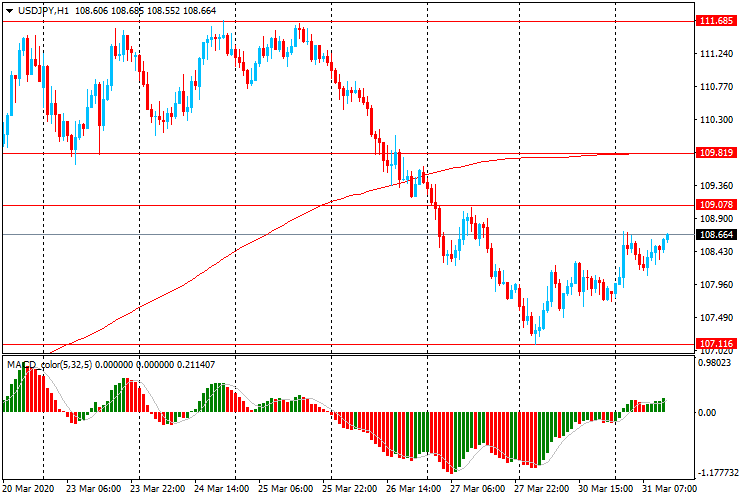The image size is (740, 500).
Task: Select the current price label 108.664
Action: (716, 235)
